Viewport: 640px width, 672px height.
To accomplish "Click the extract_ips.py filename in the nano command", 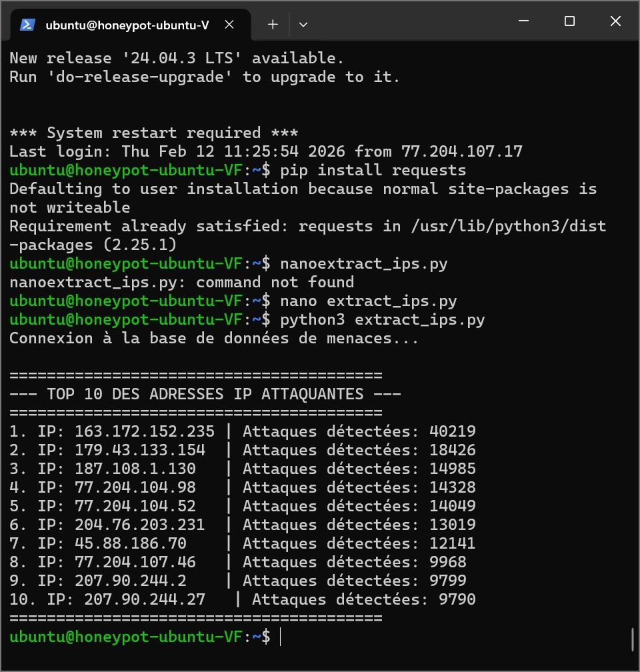I will 390,301.
